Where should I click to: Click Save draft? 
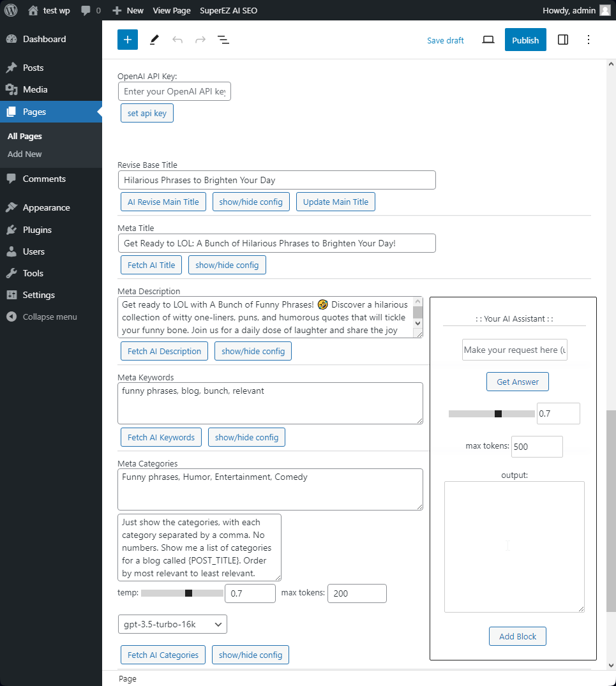[446, 40]
